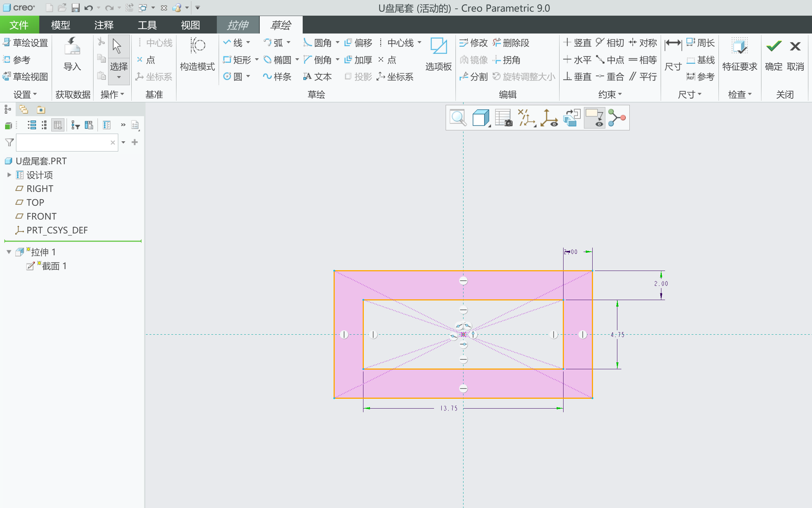Viewport: 812px width, 508px height.
Task: Click the Construction Mode (构造模式) icon
Action: point(198,46)
